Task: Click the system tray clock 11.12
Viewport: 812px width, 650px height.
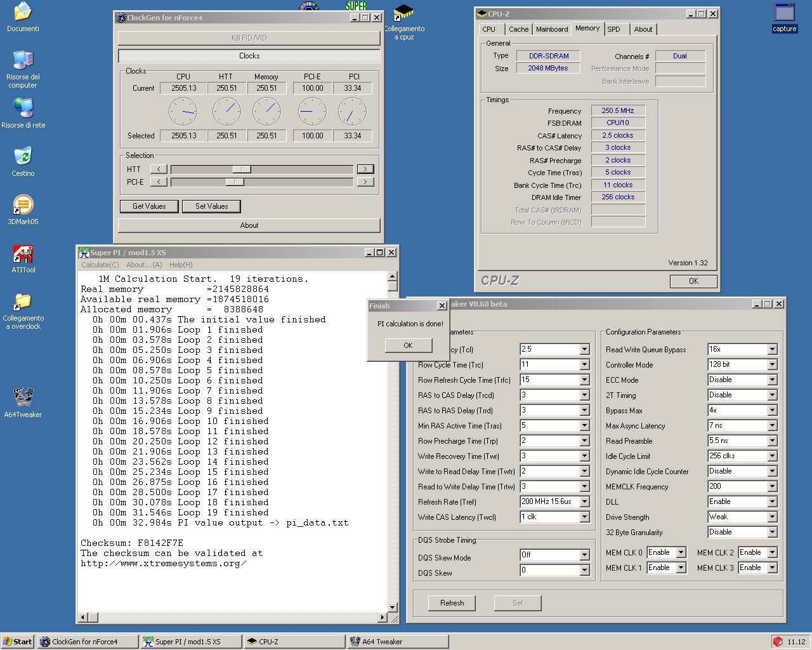Action: pyautogui.click(x=796, y=642)
